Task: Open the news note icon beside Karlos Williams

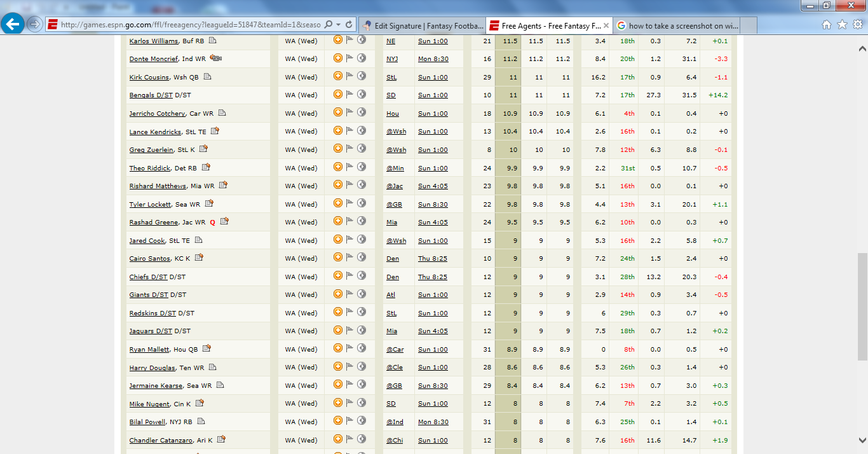Action: point(213,40)
